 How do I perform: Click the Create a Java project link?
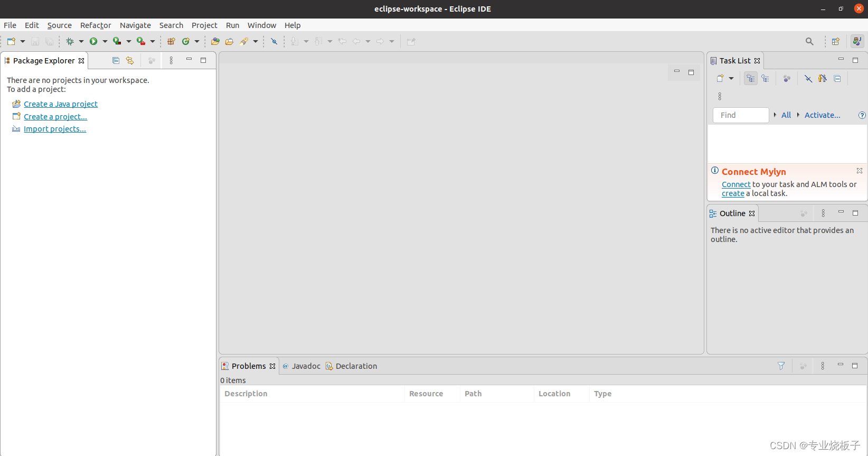coord(61,104)
